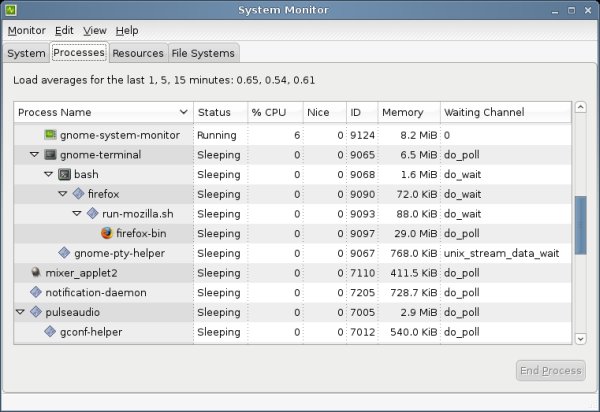Click the pulseaudio process icon
The height and width of the screenshot is (412, 600).
(x=36, y=312)
